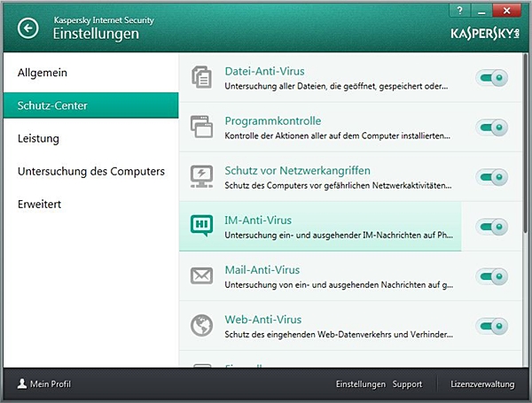Click description 'Kontrolle der Aktionen aller...'
The width and height of the screenshot is (532, 403).
tap(337, 136)
